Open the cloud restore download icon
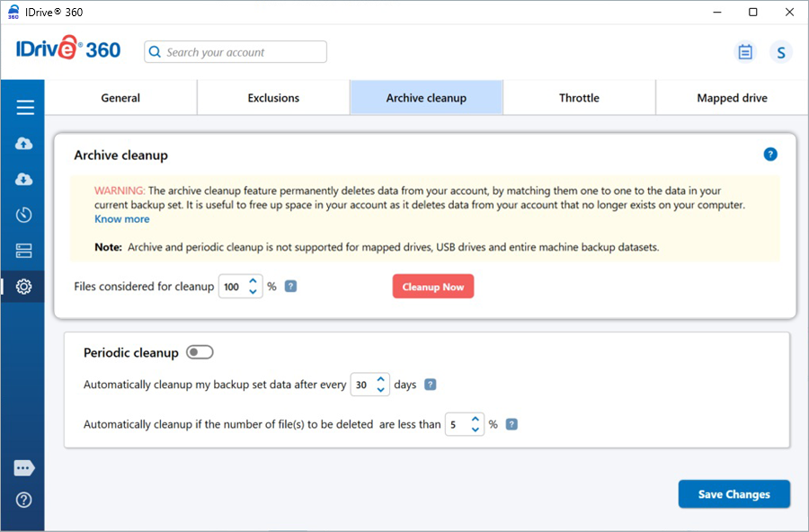Viewport: 809px width, 532px height. (x=24, y=180)
